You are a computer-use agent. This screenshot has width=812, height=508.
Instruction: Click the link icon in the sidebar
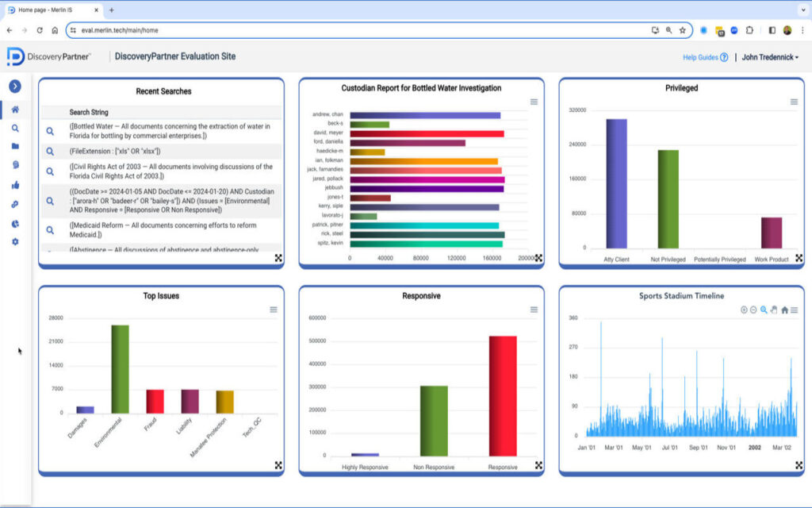click(x=14, y=205)
